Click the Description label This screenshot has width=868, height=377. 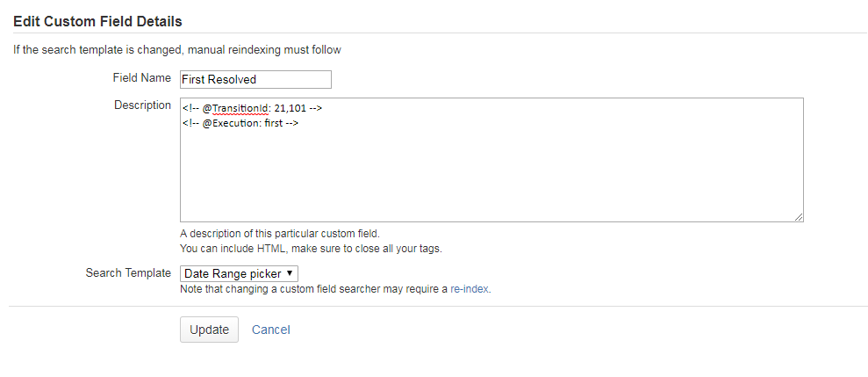click(142, 105)
